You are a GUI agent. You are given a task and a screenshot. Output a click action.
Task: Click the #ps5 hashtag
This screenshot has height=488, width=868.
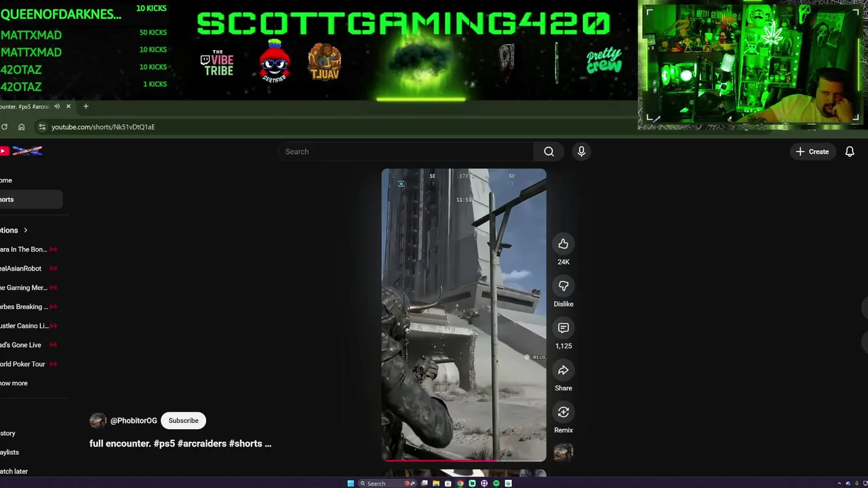coord(165,443)
